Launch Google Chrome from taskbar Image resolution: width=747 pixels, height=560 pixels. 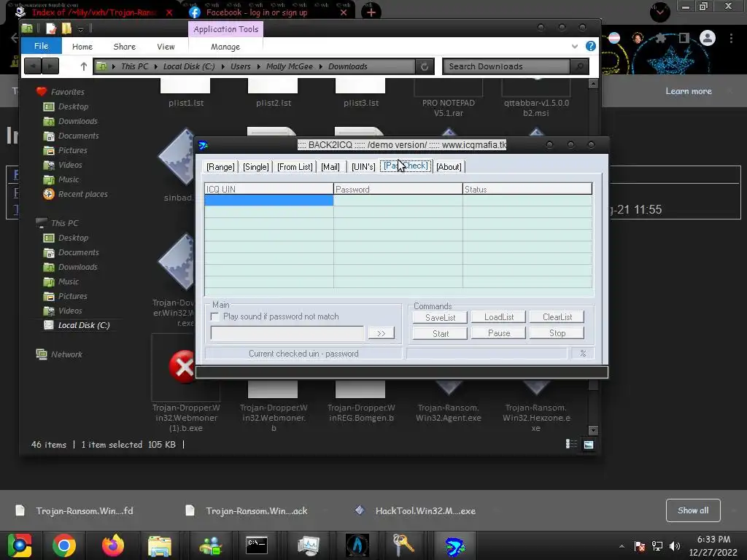coord(64,545)
